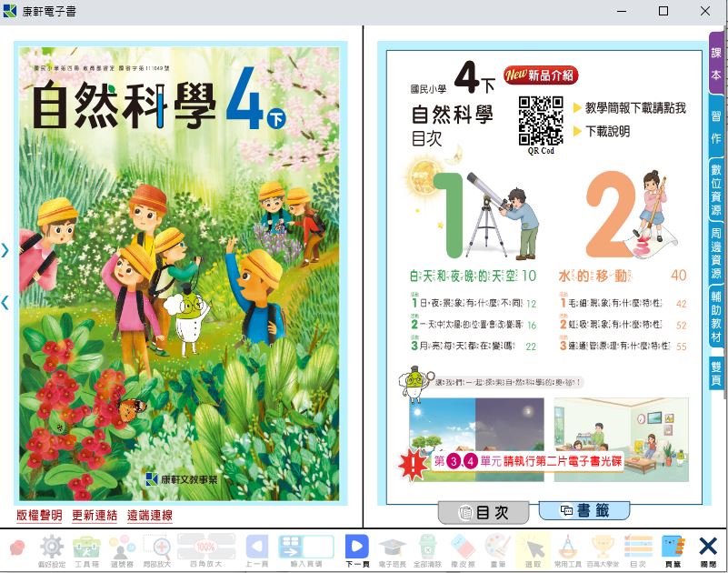The height and width of the screenshot is (573, 728).
Task: Open the 版權聲明 link
Action: [x=39, y=515]
